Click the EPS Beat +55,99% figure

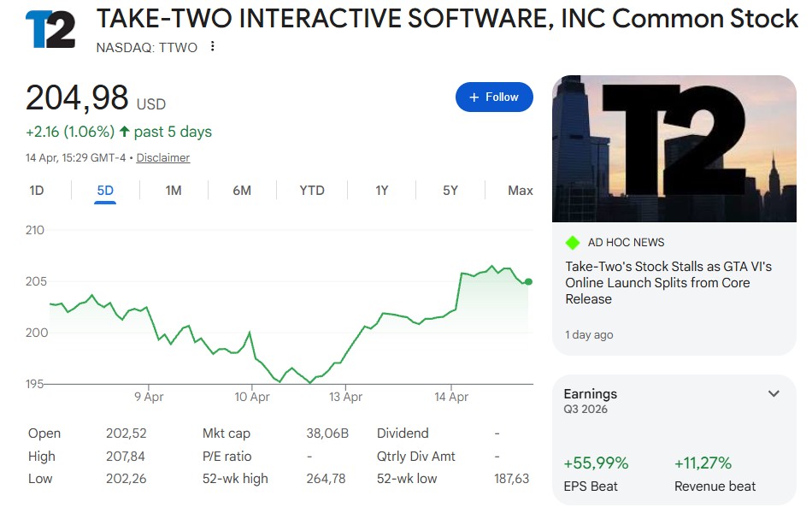[596, 463]
